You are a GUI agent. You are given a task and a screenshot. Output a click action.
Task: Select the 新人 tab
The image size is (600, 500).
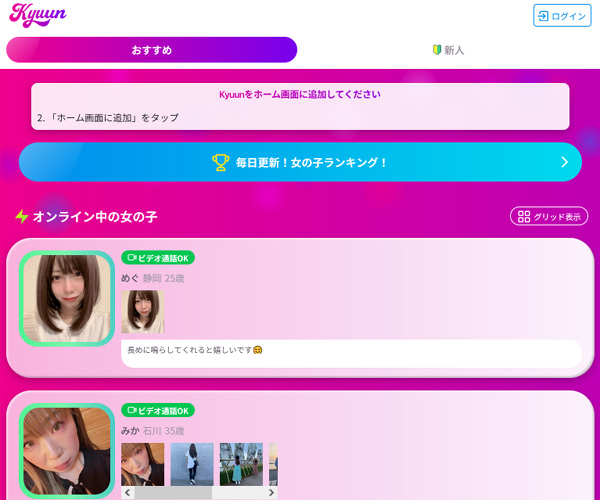click(447, 50)
